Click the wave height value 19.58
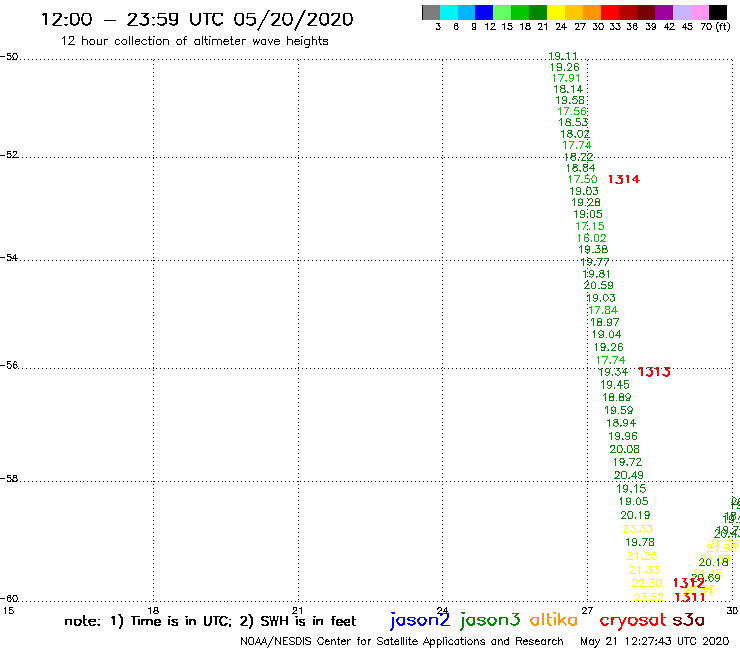740x650 pixels. 570,100
